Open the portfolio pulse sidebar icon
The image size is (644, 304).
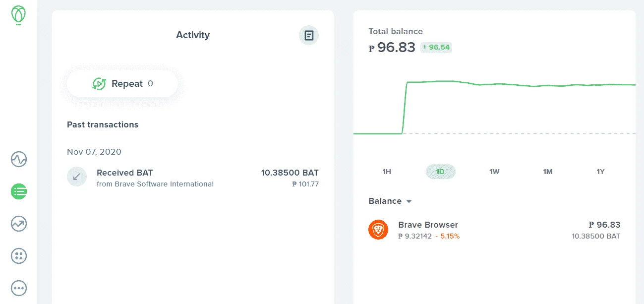coord(19,160)
